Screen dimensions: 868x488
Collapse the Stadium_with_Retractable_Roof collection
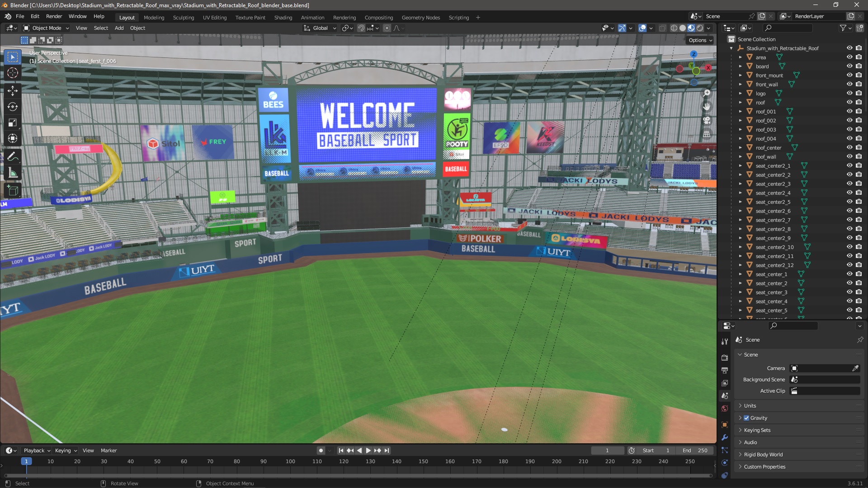731,48
